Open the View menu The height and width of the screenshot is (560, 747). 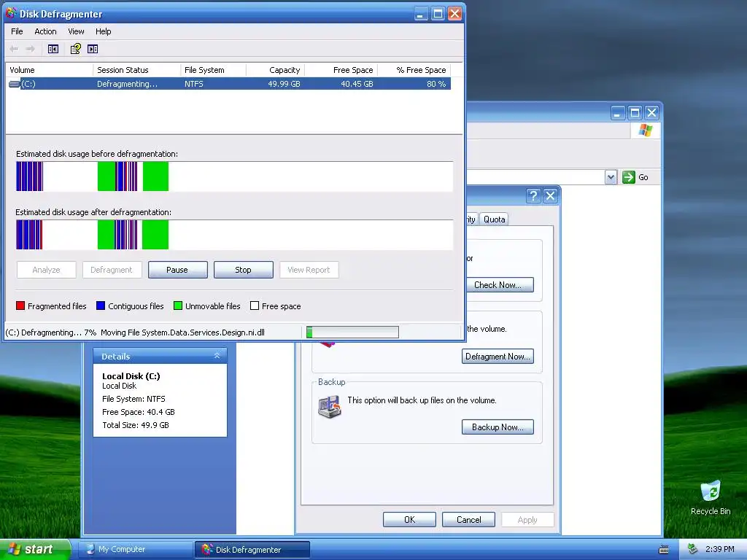76,31
